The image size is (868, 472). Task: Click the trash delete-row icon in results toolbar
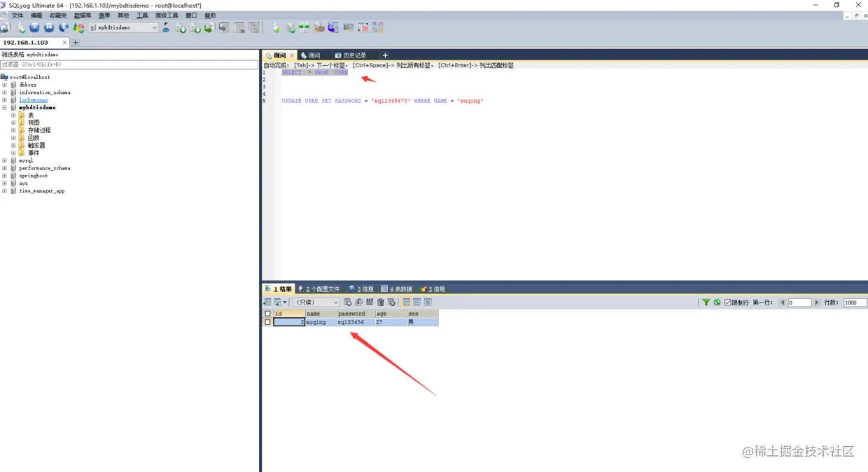380,302
